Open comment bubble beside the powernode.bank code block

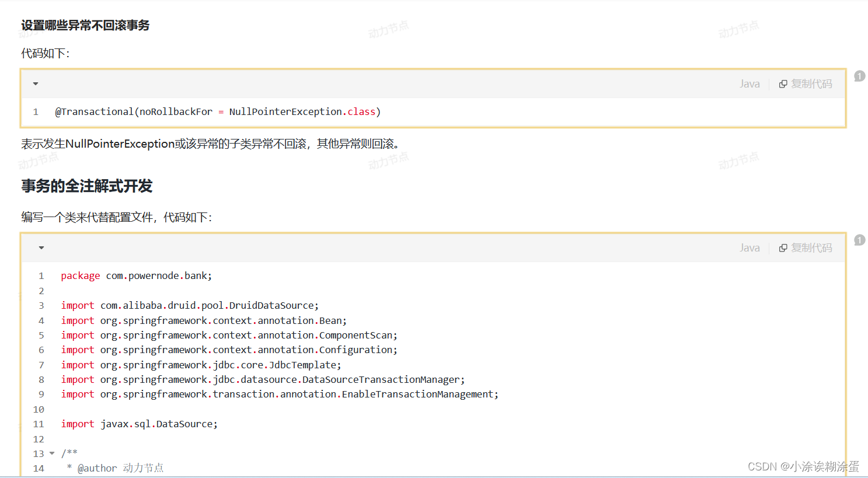tap(859, 240)
